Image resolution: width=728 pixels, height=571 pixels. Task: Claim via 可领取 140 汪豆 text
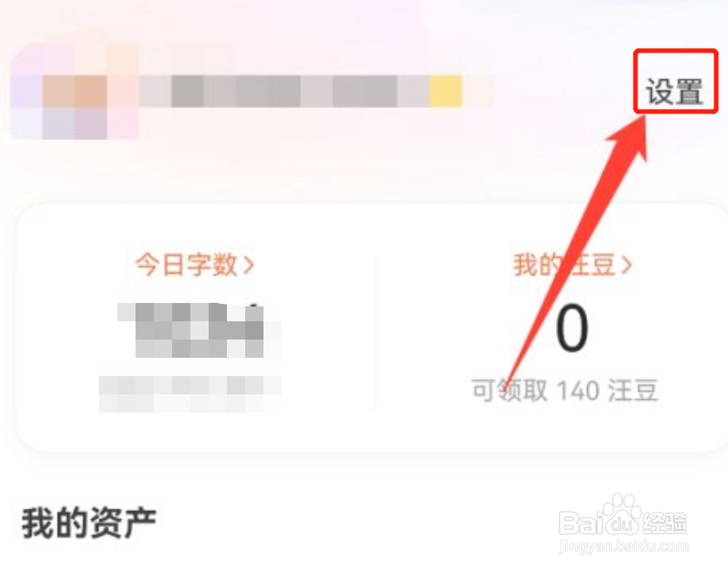(x=564, y=390)
